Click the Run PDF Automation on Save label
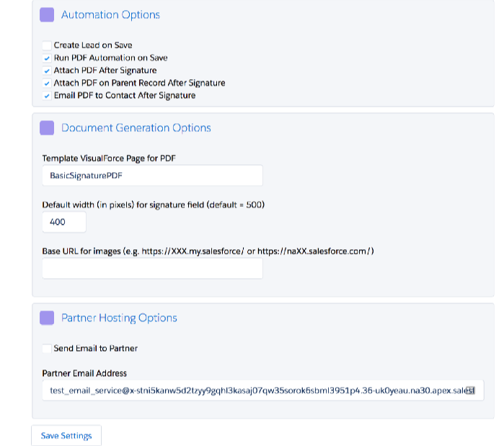 pyautogui.click(x=110, y=58)
